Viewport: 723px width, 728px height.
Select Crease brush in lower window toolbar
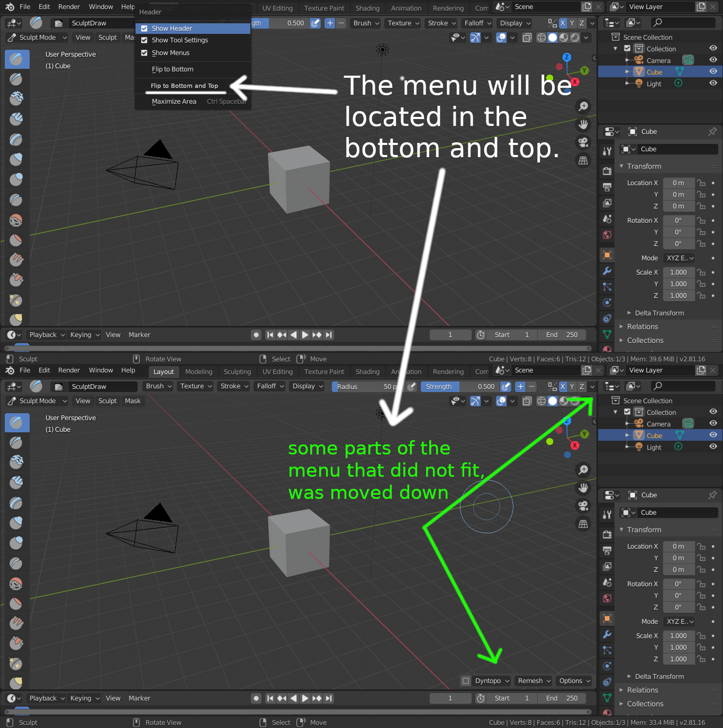(x=16, y=563)
